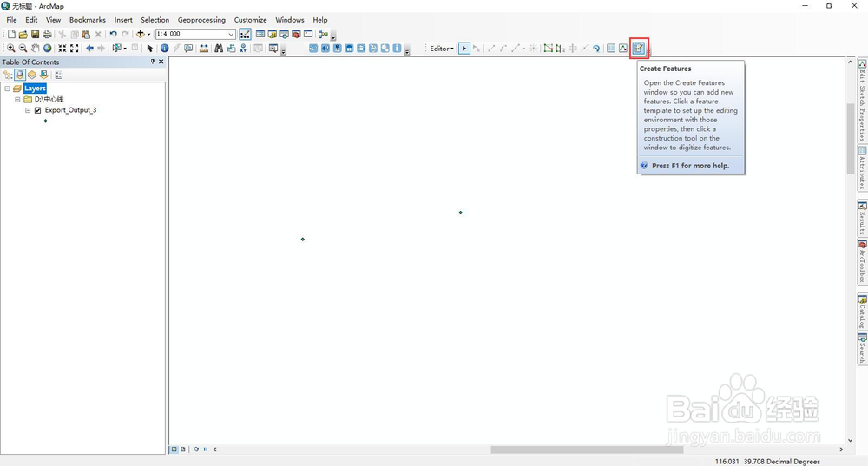Open the Find binoculars tool
Image resolution: width=868 pixels, height=466 pixels.
tap(219, 49)
